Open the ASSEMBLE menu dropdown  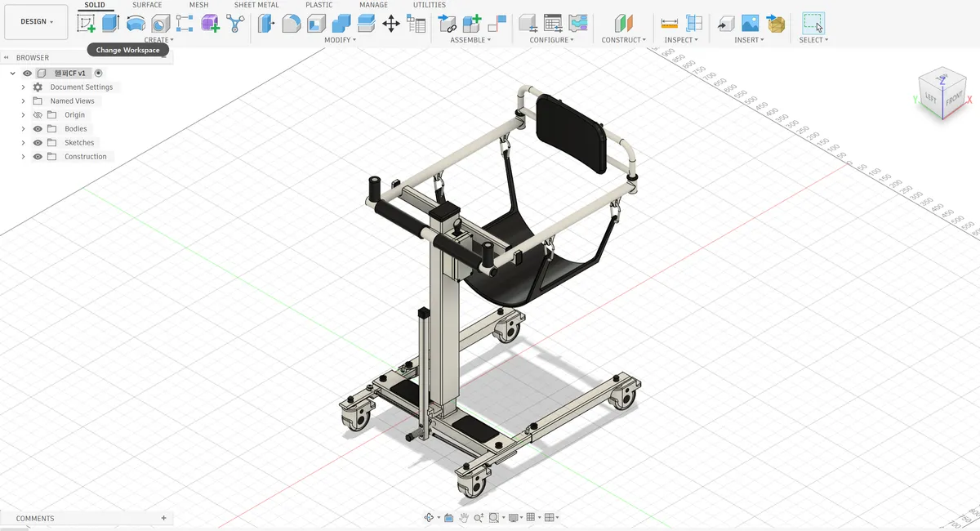pyautogui.click(x=470, y=40)
